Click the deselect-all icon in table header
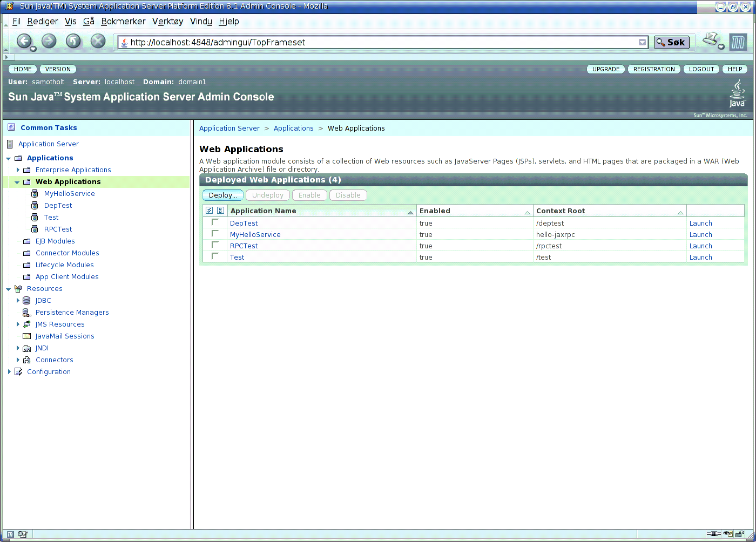This screenshot has width=756, height=542. tap(220, 211)
